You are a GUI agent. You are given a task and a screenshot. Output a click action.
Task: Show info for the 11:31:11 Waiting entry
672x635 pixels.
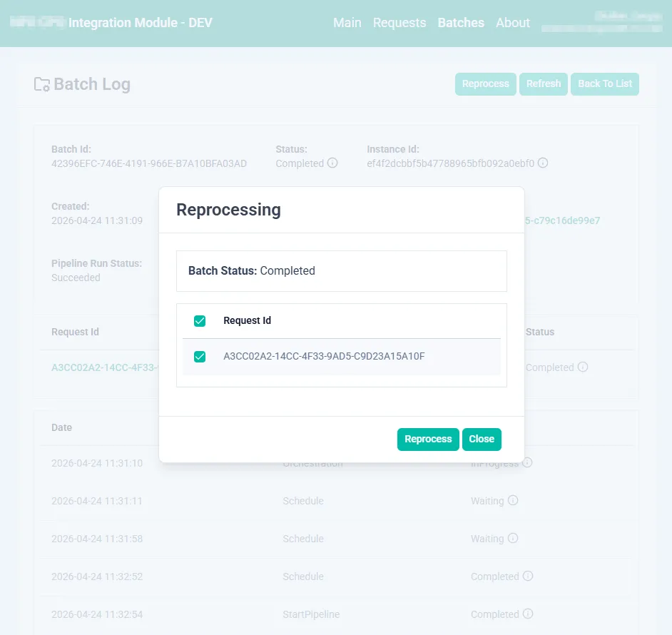click(x=513, y=501)
